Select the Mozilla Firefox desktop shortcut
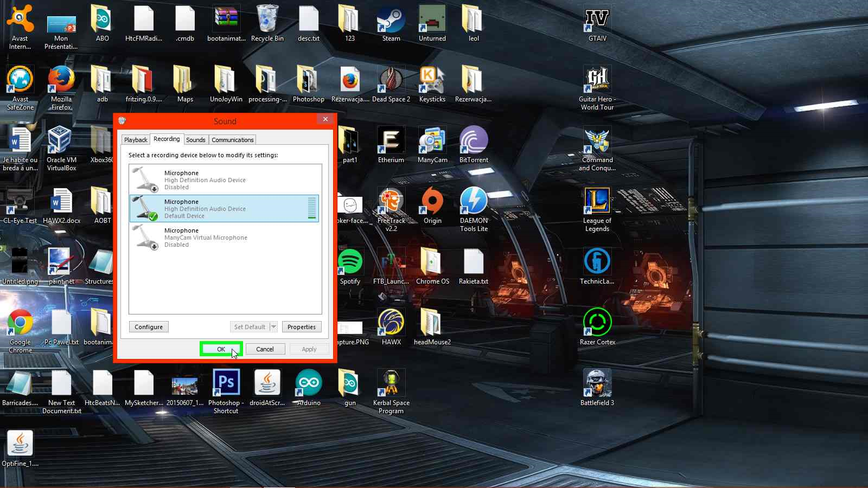Screen dimensions: 868x488 point(61,87)
